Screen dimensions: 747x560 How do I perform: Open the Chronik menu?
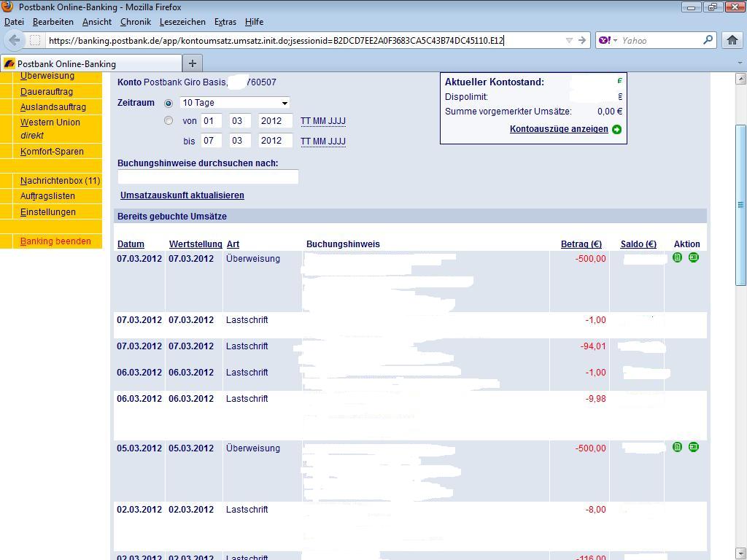pos(135,22)
